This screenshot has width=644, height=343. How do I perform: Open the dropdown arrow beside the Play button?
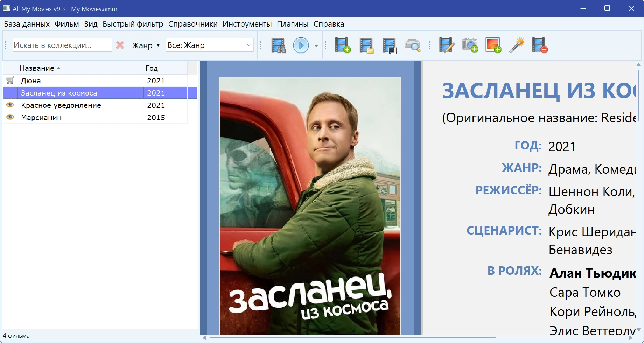316,46
